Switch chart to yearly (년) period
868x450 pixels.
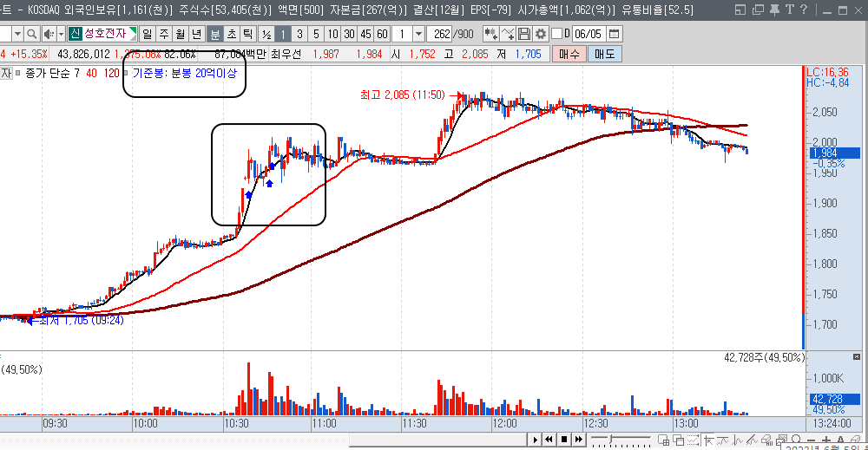point(197,35)
